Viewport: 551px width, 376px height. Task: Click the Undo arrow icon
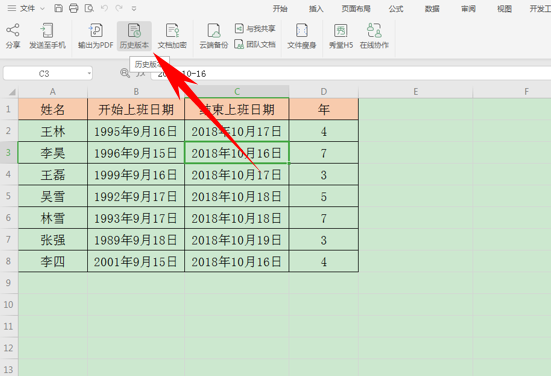104,8
